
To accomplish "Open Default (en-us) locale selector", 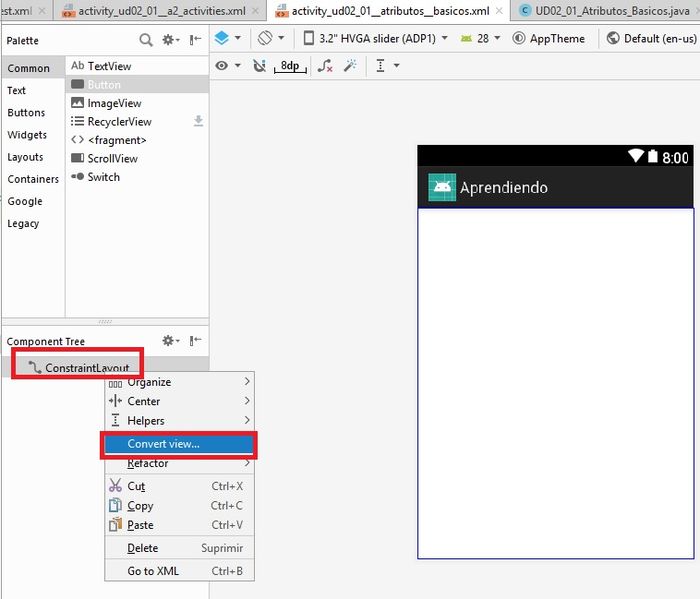I will pyautogui.click(x=652, y=38).
